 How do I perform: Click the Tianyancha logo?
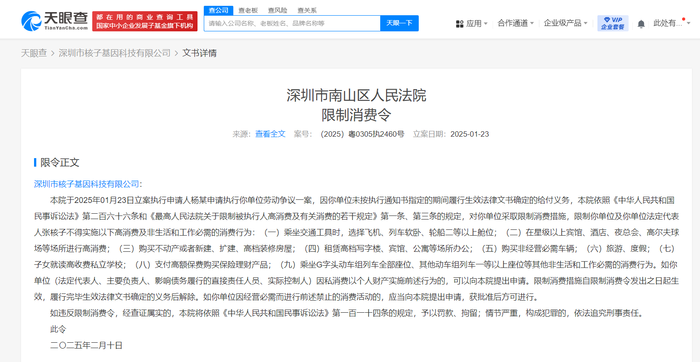55,21
